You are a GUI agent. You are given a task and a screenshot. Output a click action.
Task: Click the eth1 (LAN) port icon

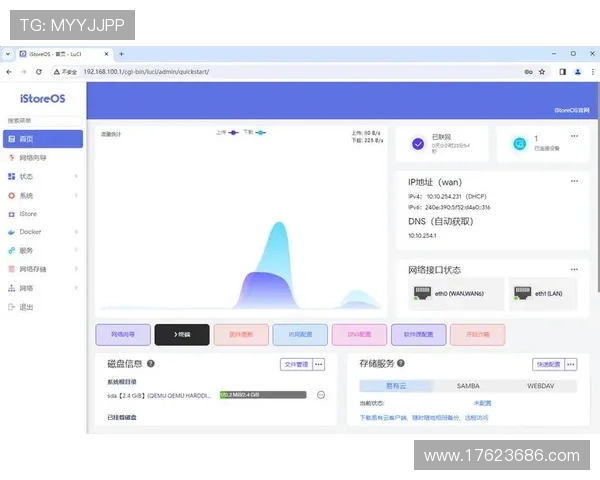522,293
